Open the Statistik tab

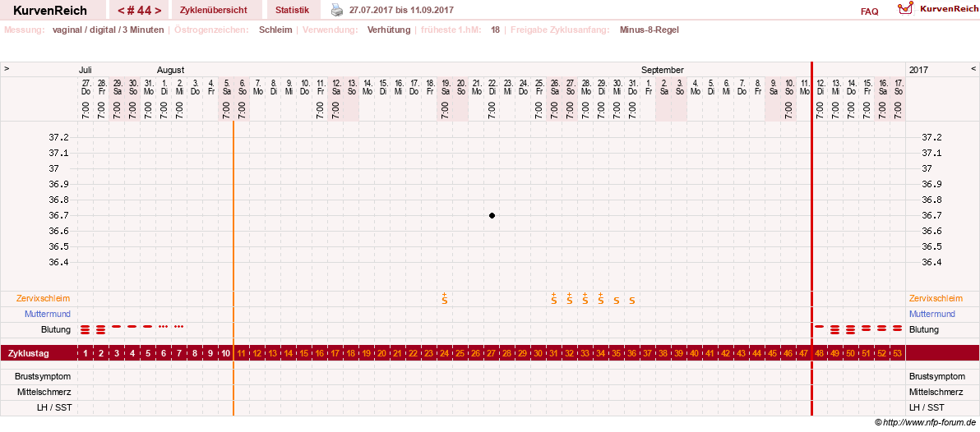[293, 10]
